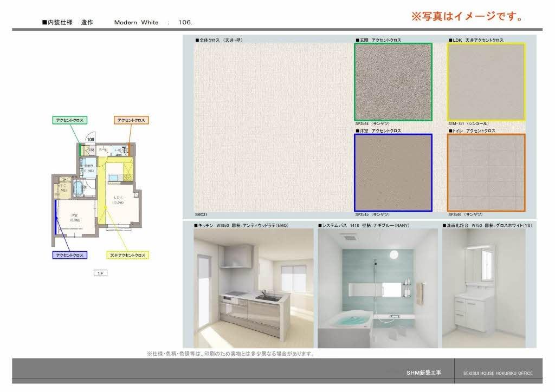This screenshot has width=555, height=392.
Task: Click the SM031 product code
Action: click(201, 214)
